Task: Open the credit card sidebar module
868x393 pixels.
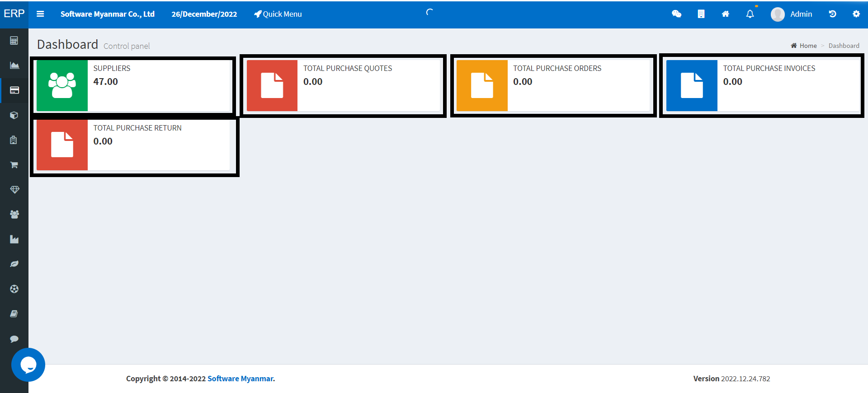Action: [14, 90]
